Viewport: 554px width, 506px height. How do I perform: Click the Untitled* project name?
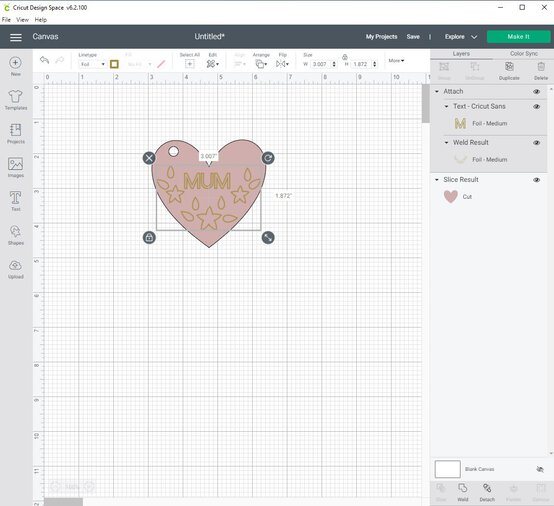210,37
